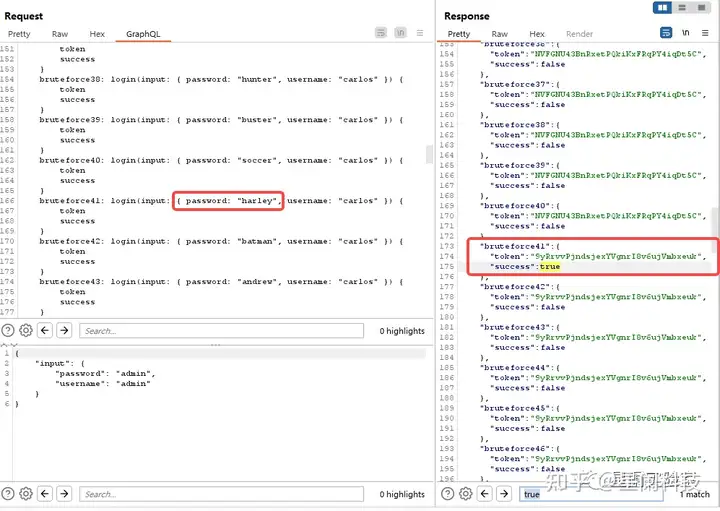
Task: Open help for GraphQL query search bar
Action: pos(8,330)
